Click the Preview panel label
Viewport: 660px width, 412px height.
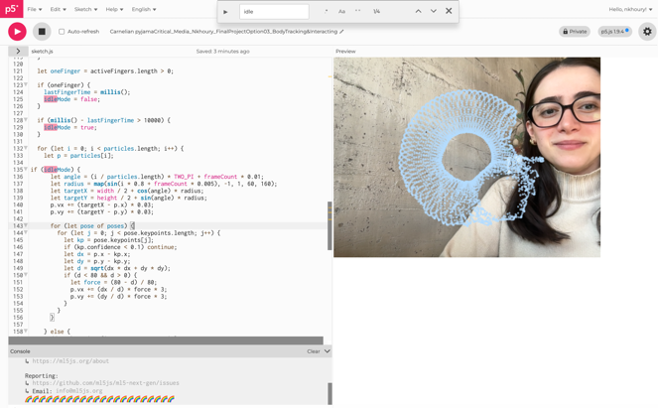coord(346,51)
